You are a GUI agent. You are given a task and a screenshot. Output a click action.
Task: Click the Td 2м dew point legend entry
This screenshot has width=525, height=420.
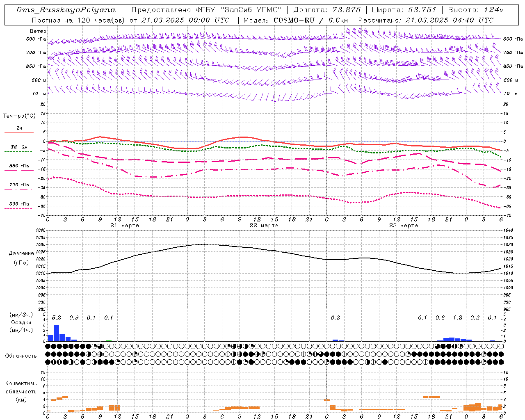click(x=19, y=147)
